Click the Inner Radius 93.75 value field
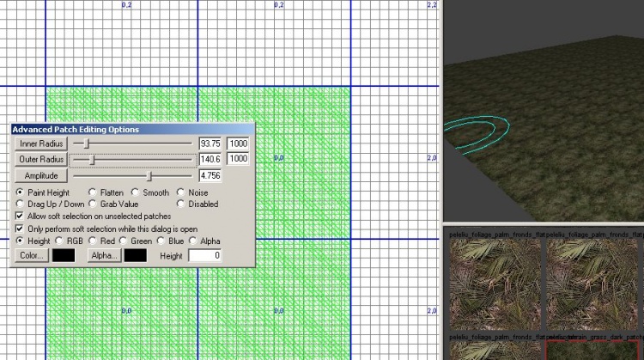The image size is (644, 360). tap(210, 143)
